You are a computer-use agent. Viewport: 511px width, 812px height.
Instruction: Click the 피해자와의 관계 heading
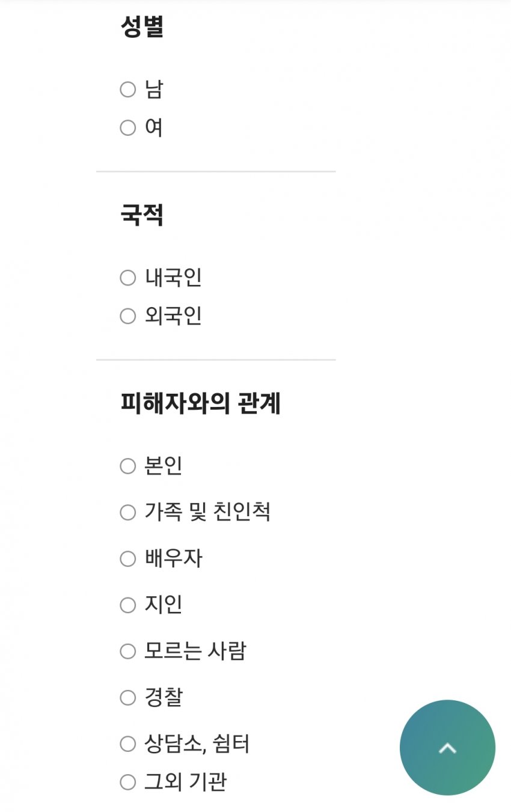(x=201, y=403)
